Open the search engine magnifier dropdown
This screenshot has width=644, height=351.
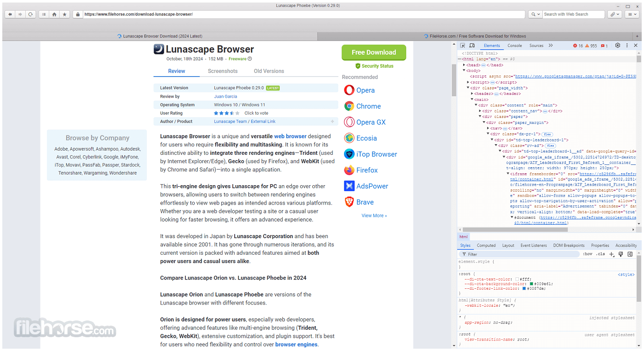(535, 14)
